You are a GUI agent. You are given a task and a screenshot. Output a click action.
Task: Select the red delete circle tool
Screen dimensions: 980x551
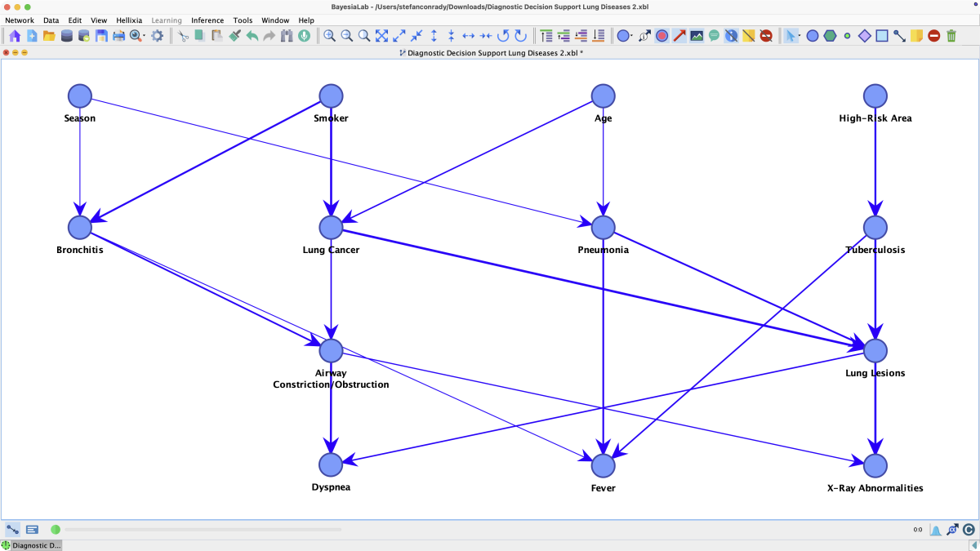click(933, 36)
